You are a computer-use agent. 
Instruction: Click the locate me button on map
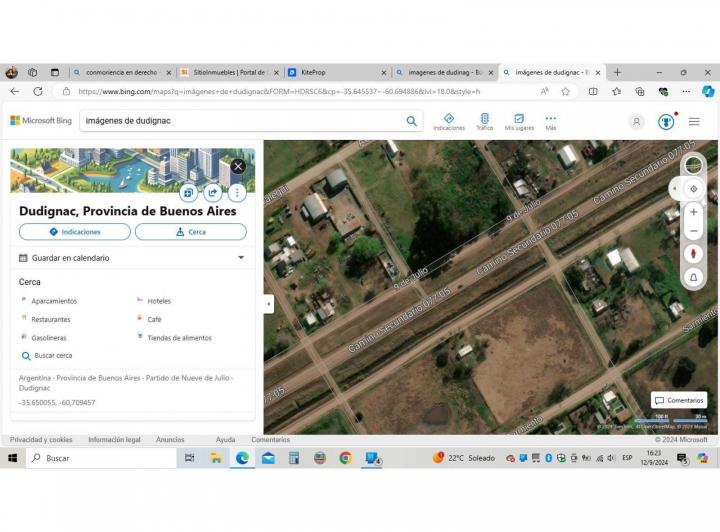pos(693,189)
